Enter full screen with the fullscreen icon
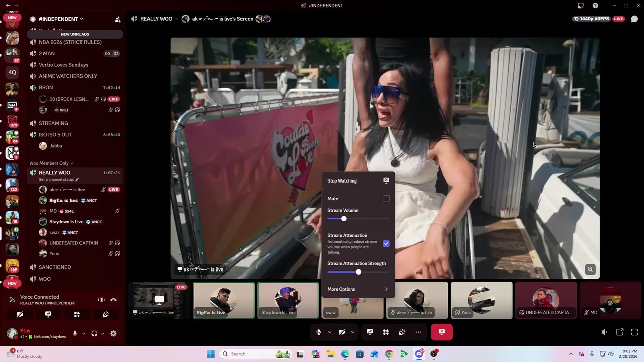Viewport: 644px width, 362px height. pyautogui.click(x=634, y=332)
